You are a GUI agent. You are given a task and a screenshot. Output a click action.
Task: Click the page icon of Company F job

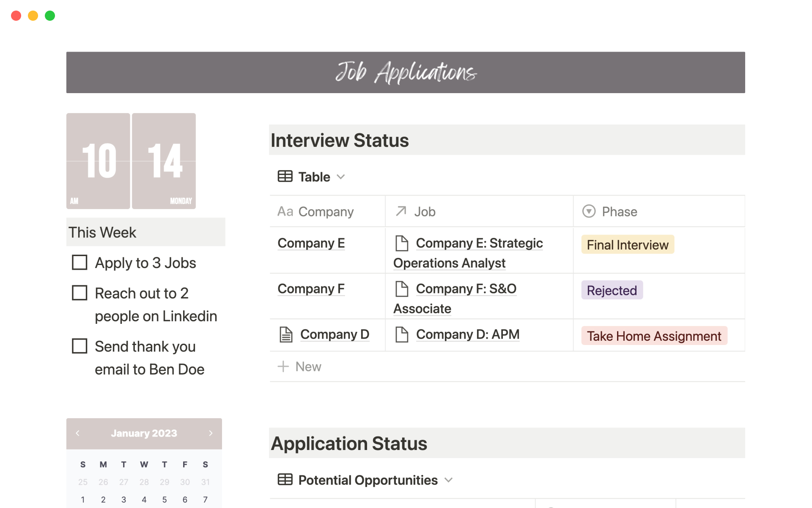tap(401, 289)
